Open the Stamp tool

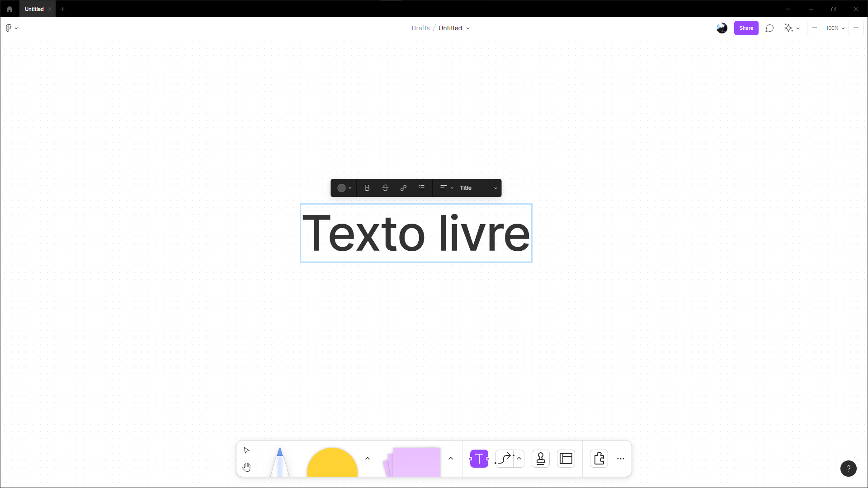541,459
